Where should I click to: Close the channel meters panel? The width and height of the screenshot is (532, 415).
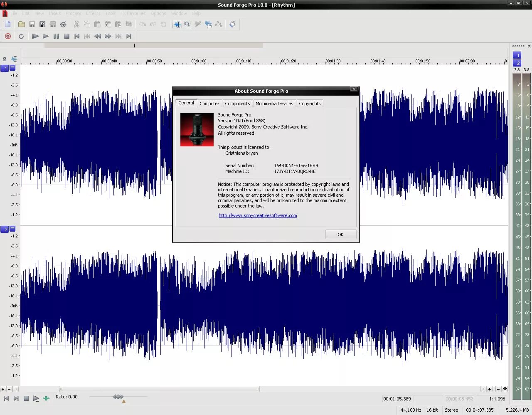point(529,46)
